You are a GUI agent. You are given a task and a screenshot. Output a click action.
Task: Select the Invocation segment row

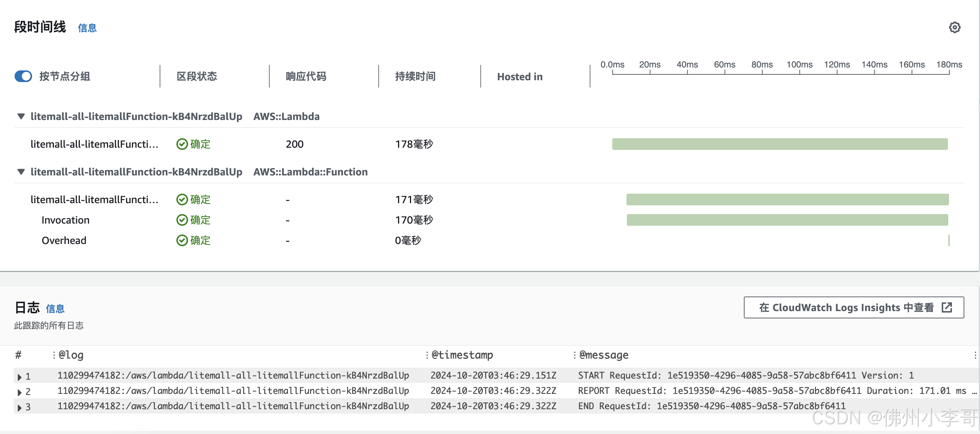(66, 220)
